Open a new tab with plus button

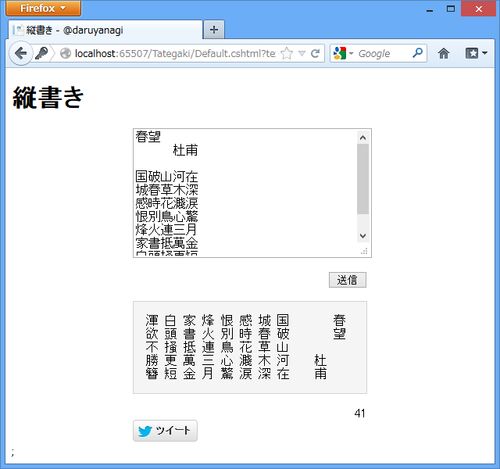(x=214, y=30)
